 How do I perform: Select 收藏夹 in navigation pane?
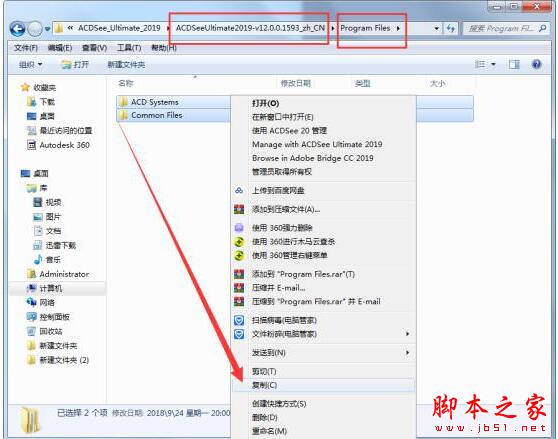[38, 88]
